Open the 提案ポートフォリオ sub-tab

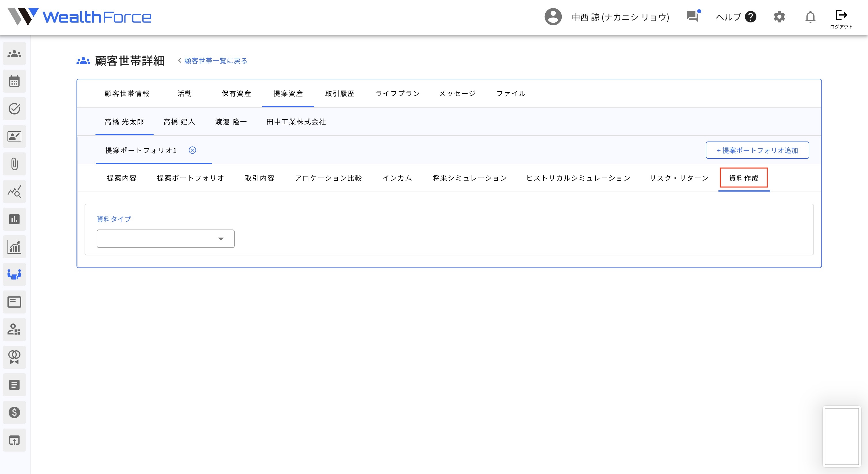[191, 178]
